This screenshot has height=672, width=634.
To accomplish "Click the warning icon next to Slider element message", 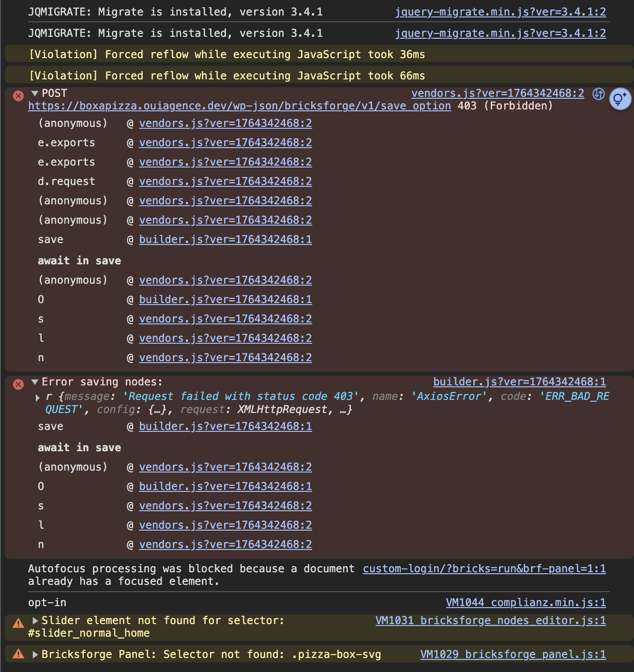I will click(x=18, y=623).
